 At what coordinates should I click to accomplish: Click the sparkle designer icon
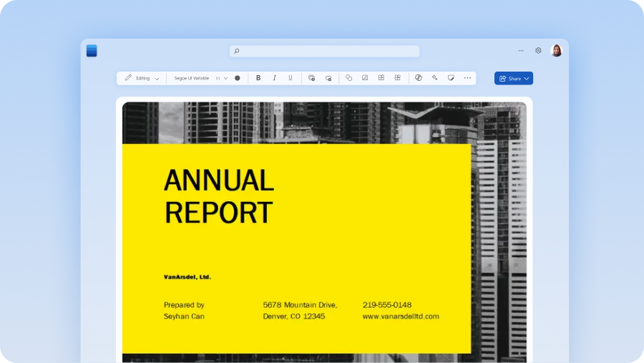click(434, 78)
